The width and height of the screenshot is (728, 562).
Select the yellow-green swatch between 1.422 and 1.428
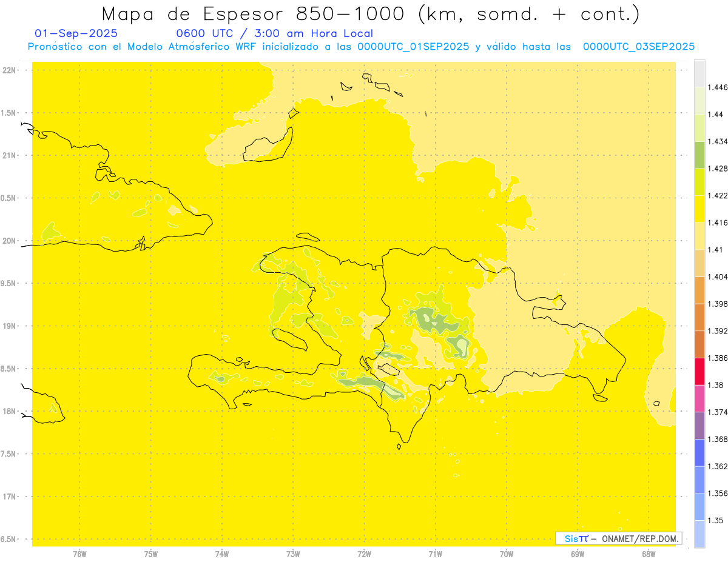tap(699, 182)
